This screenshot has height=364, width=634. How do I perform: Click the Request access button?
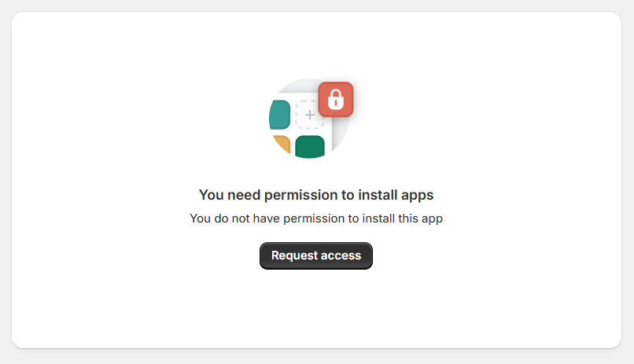315,256
